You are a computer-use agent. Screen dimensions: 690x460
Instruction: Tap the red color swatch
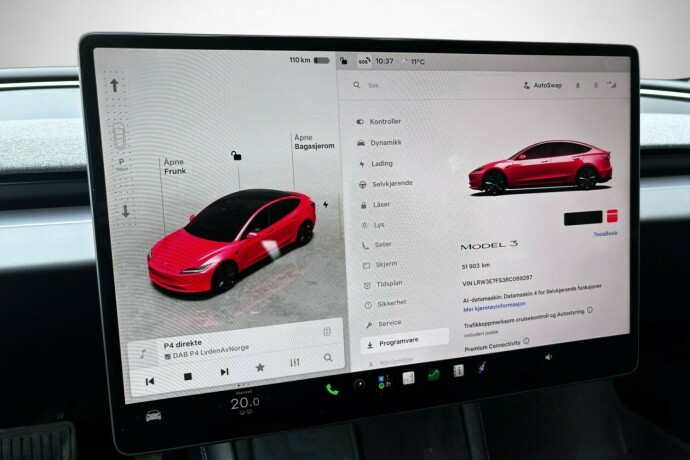pyautogui.click(x=612, y=216)
